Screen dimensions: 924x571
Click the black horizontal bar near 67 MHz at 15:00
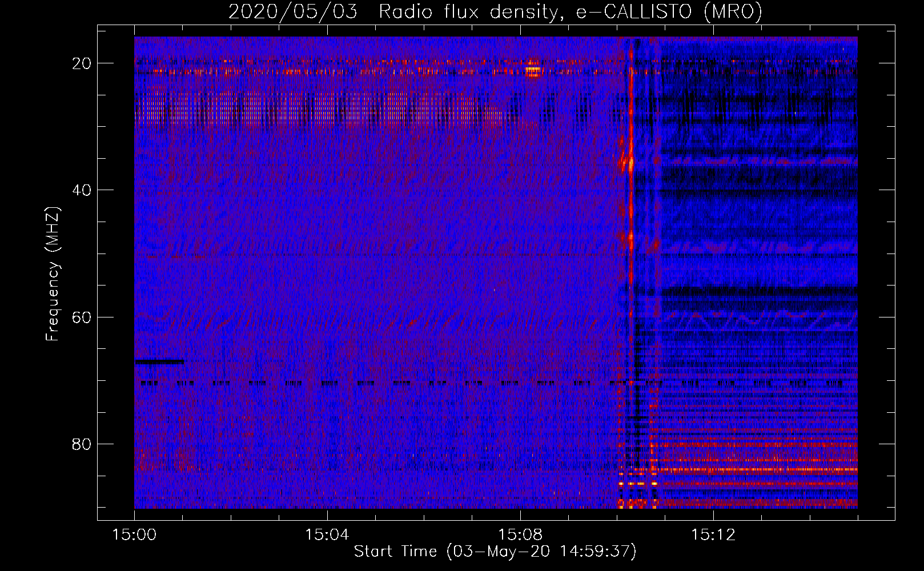pos(159,361)
